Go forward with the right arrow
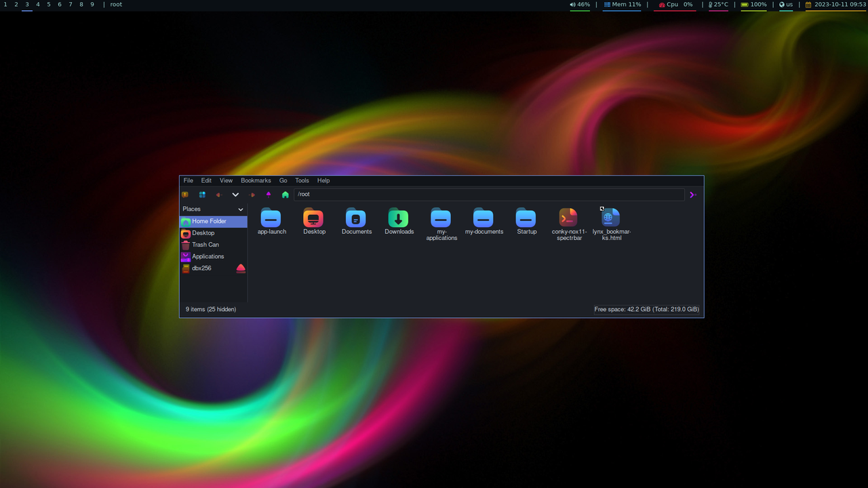868x488 pixels. (252, 195)
